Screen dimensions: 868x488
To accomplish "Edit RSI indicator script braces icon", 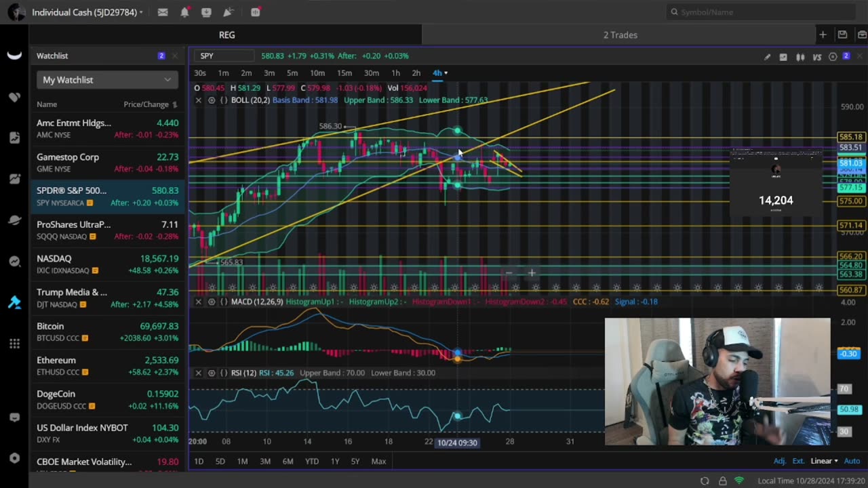I will (223, 373).
